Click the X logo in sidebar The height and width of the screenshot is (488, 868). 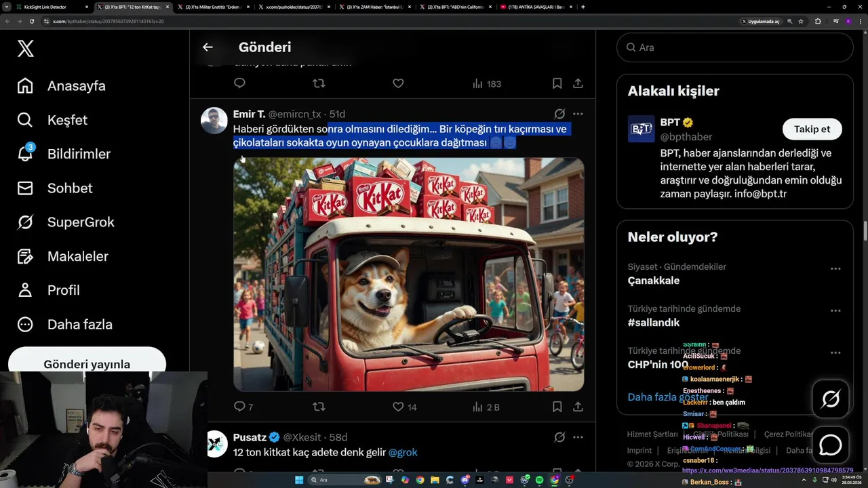point(26,49)
